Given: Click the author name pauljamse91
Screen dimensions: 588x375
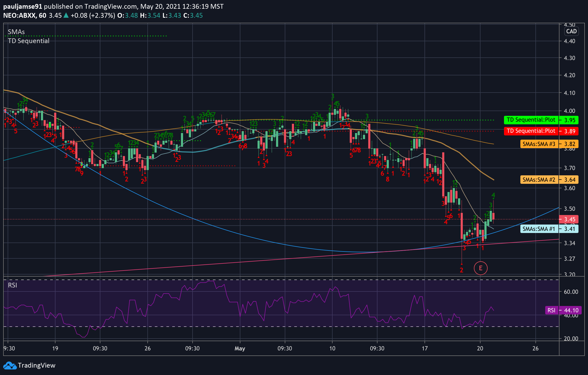Looking at the screenshot, I should point(22,6).
